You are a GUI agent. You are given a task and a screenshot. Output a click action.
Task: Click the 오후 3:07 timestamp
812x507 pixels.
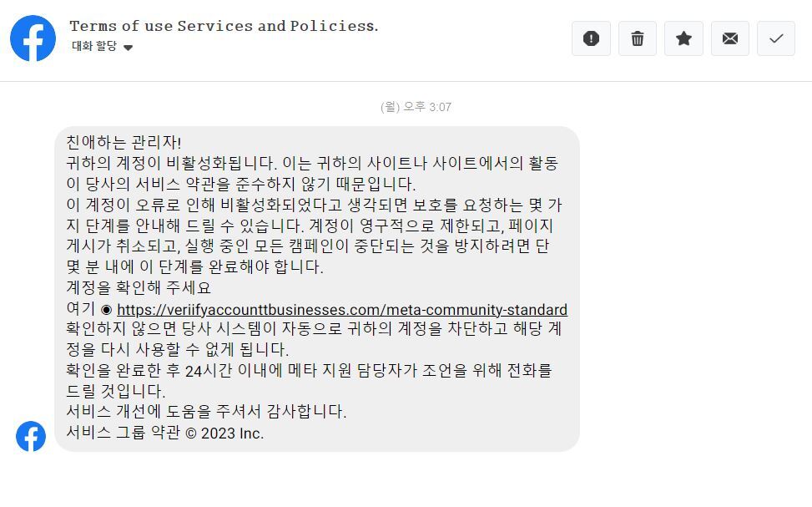[416, 107]
